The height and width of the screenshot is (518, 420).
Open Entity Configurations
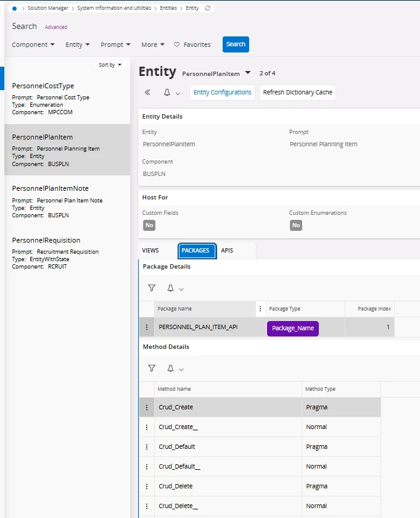(x=223, y=93)
